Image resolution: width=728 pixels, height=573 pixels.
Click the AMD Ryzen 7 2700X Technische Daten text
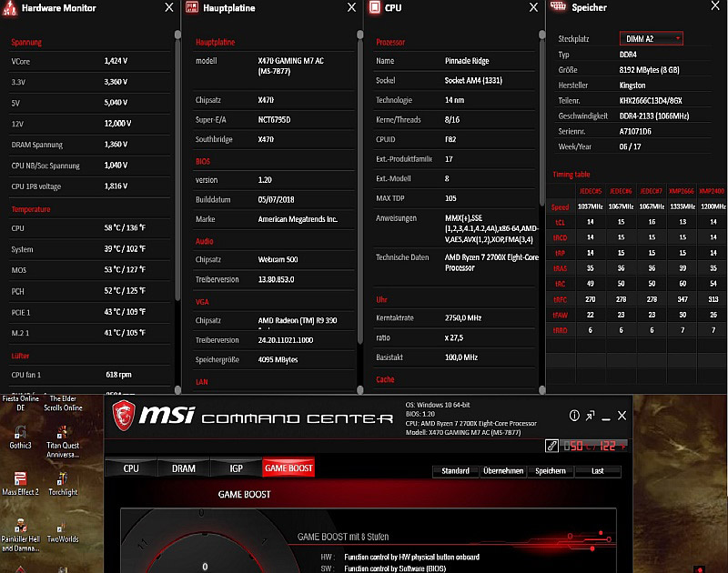pyautogui.click(x=491, y=263)
